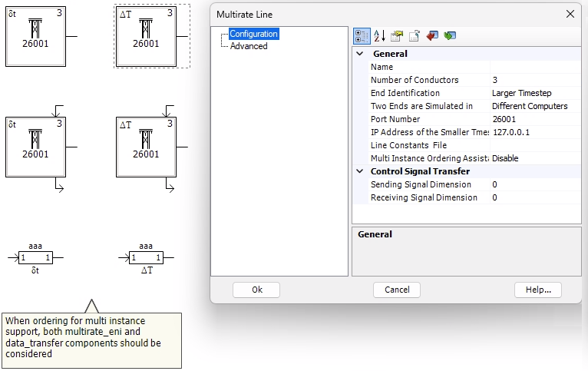Click the page icon with curved arrow

(x=415, y=36)
